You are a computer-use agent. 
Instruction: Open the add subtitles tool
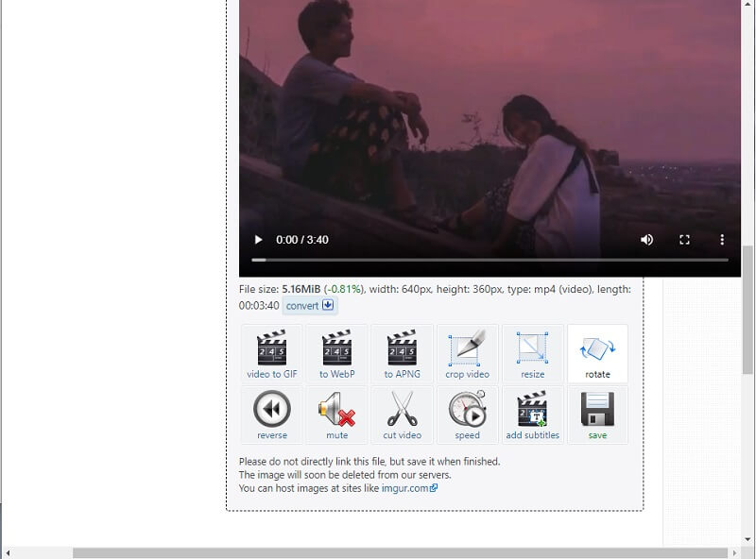532,415
